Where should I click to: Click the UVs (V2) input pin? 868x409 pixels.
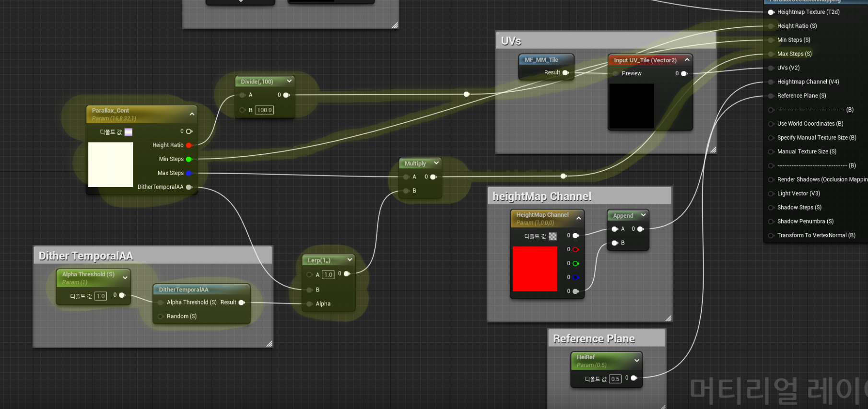[771, 68]
